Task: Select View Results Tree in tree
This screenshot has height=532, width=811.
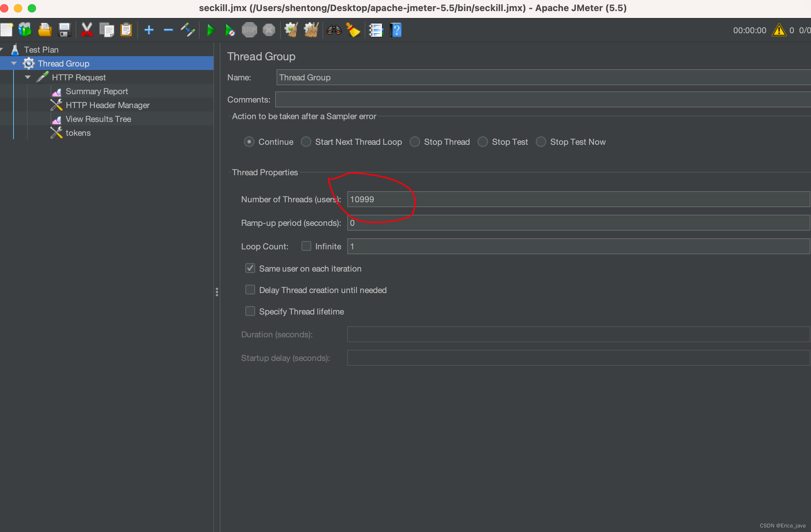Action: pos(98,119)
